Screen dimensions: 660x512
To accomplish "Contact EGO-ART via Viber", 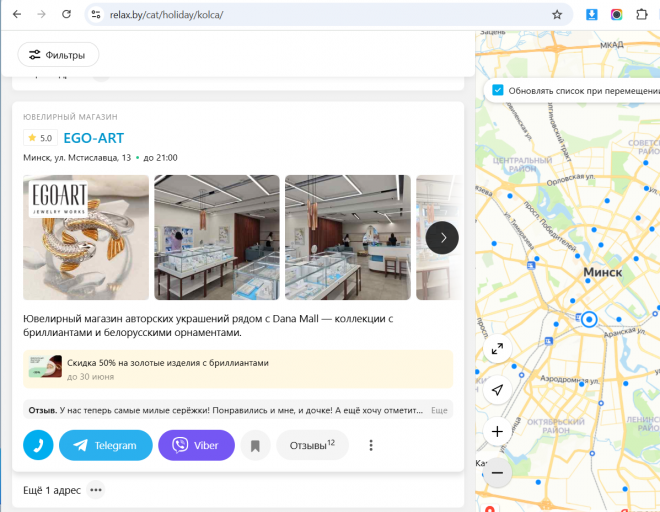I will pos(197,445).
